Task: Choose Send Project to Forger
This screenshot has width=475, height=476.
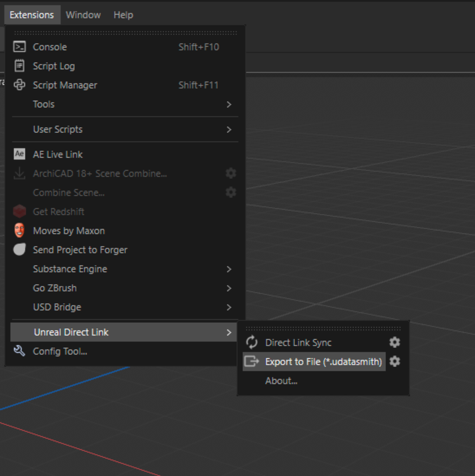Action: (80, 250)
